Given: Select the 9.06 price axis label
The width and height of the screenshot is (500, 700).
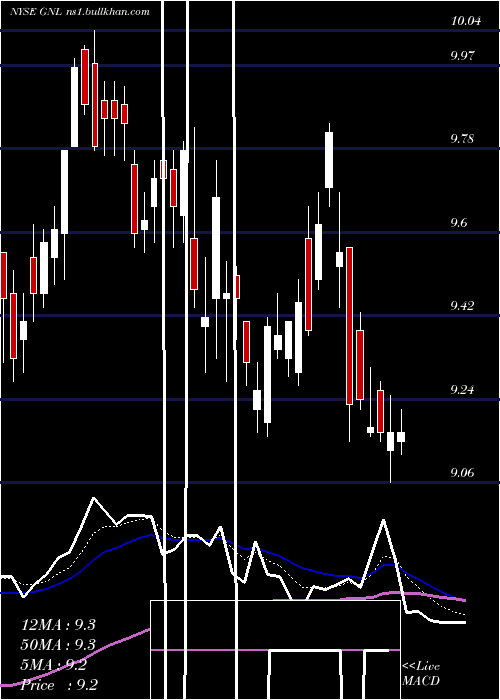Looking at the screenshot, I should coord(463,473).
